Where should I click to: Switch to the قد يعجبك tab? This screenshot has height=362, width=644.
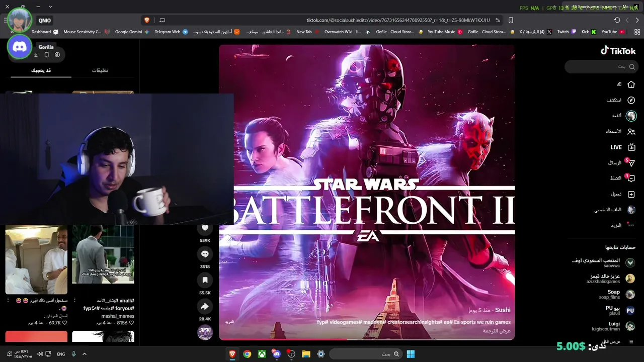click(x=41, y=70)
